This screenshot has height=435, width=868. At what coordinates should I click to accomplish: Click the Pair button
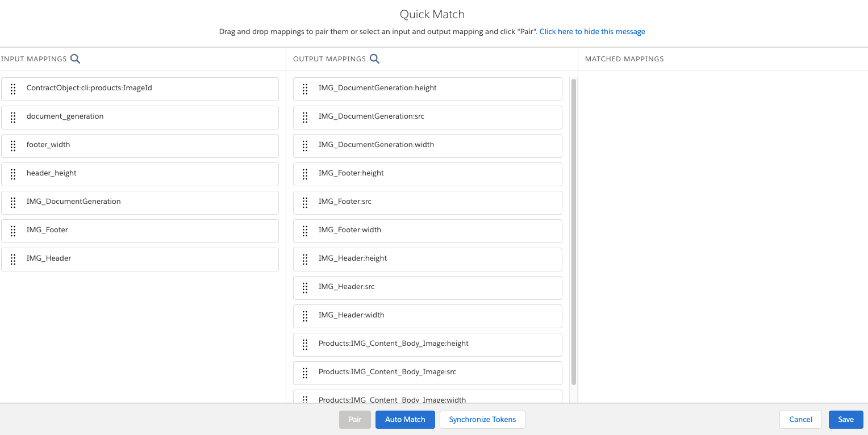tap(354, 419)
